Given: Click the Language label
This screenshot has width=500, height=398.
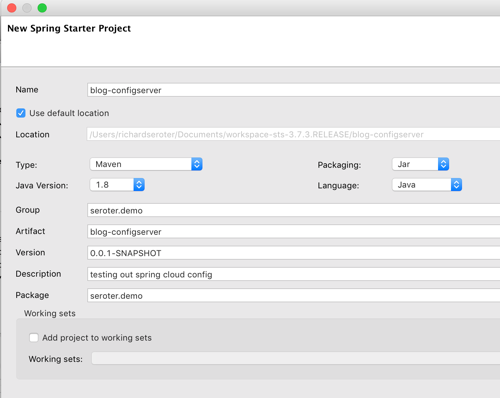Looking at the screenshot, I should [338, 186].
